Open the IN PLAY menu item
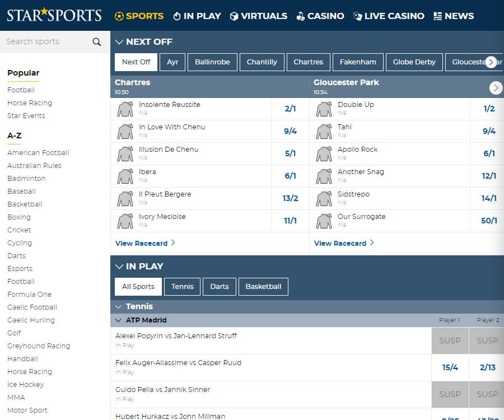The image size is (504, 420). click(x=197, y=16)
